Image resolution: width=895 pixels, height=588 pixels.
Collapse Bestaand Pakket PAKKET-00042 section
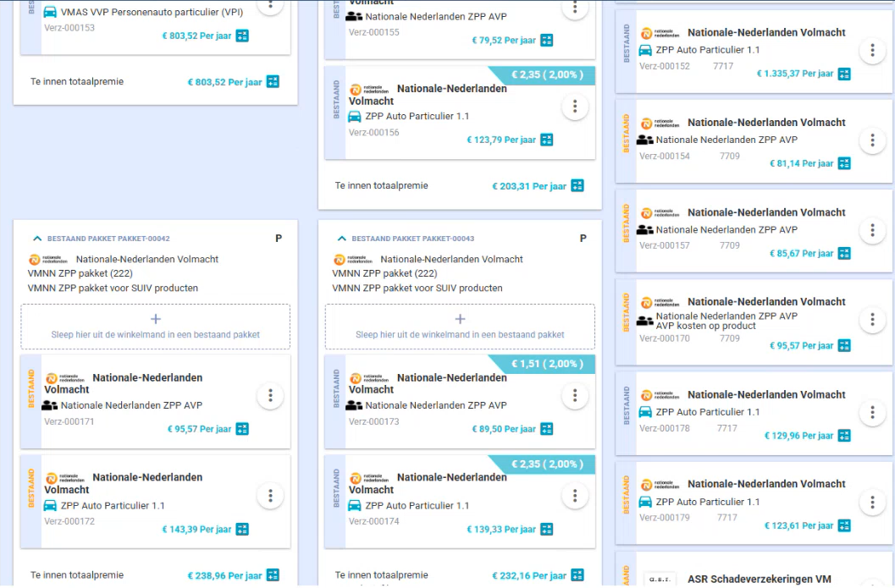coord(36,239)
